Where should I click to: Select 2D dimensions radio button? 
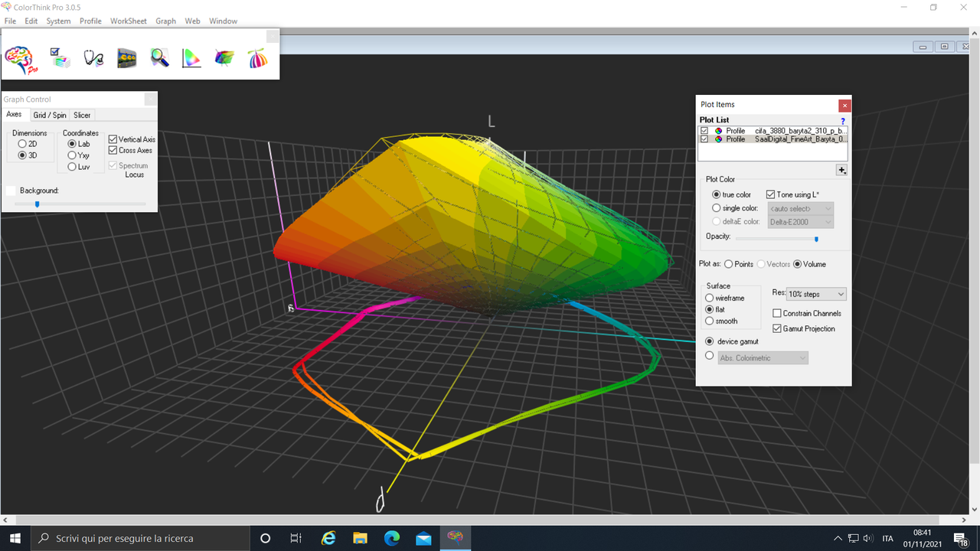click(22, 144)
